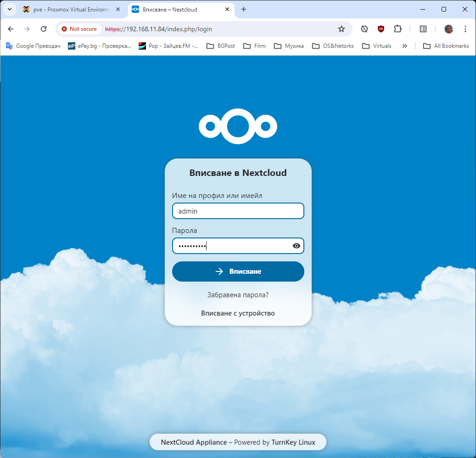Open the sync extension icon in the toolbar
Screen dimensions: 476x458
point(364,29)
